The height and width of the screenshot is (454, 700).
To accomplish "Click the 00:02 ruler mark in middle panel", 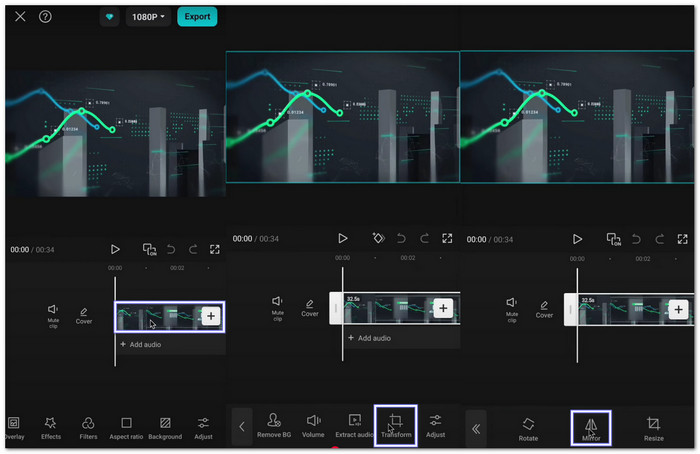I will 408,258.
